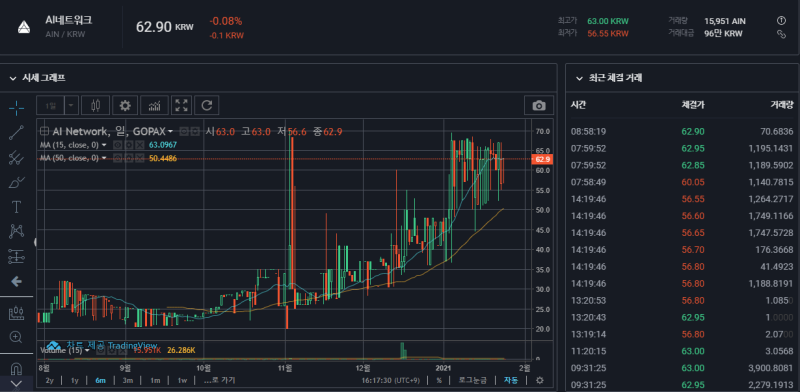Open the AI Network, 일, GOPAX legend dropdown
Image resolution: width=800 pixels, height=392 pixels.
point(170,132)
